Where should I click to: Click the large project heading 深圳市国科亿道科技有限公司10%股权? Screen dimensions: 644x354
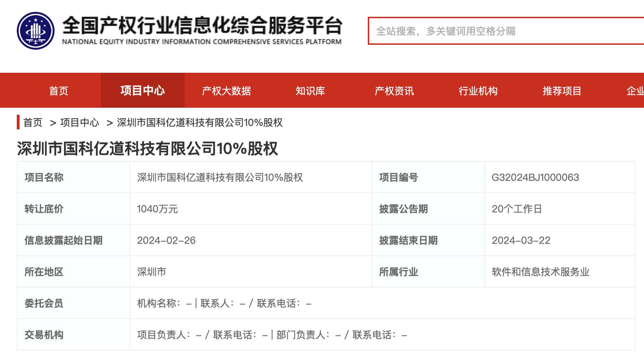coord(147,148)
